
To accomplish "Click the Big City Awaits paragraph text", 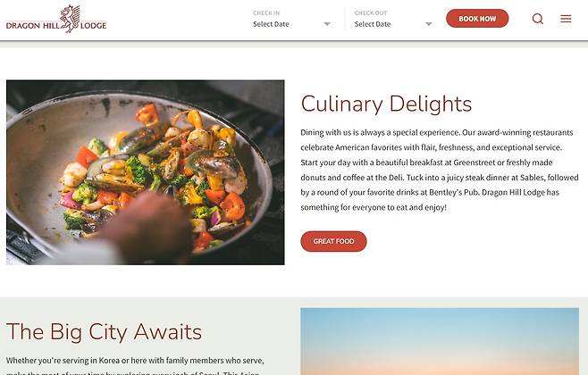I will tap(135, 365).
